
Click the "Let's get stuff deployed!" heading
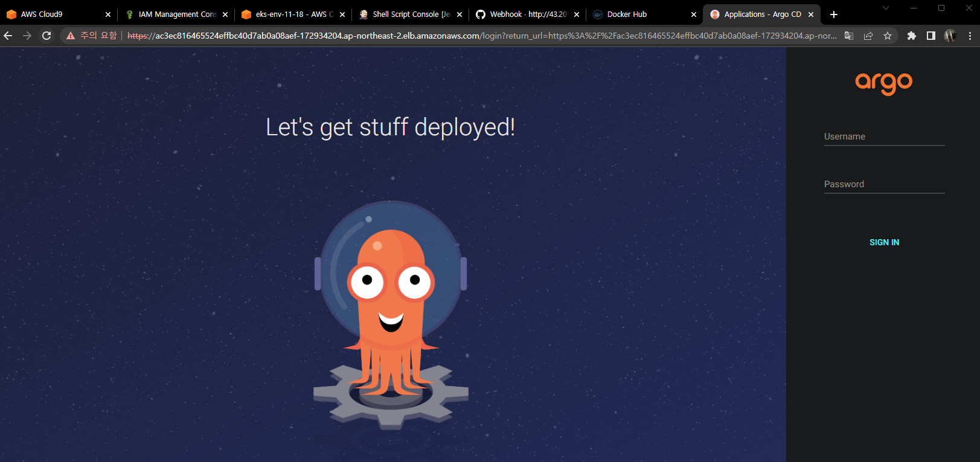coord(391,127)
